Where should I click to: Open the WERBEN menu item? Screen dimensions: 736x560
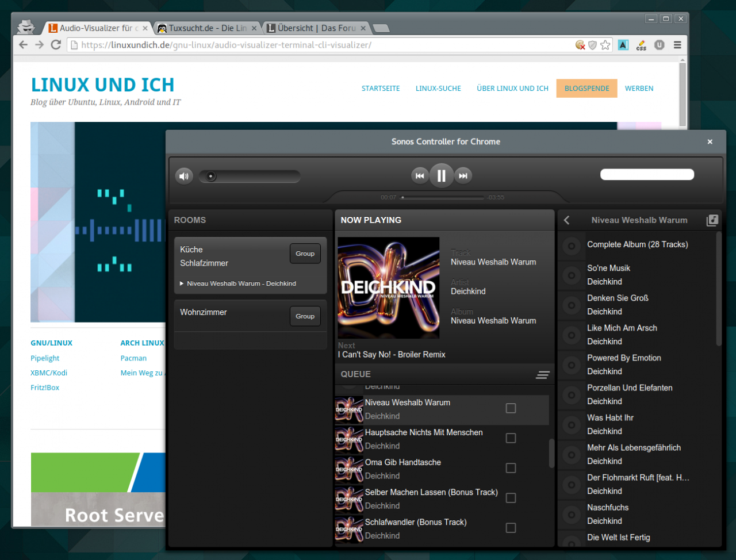click(x=639, y=89)
